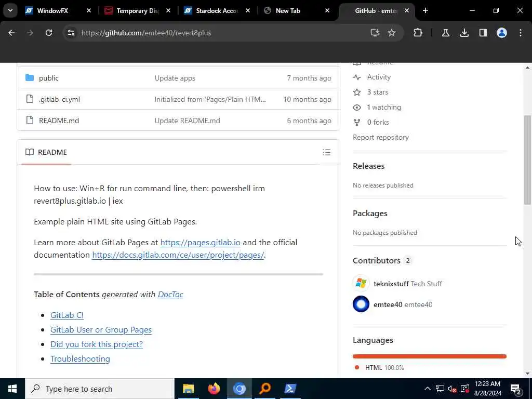
Task: View site information icon in address bar
Action: 71,33
